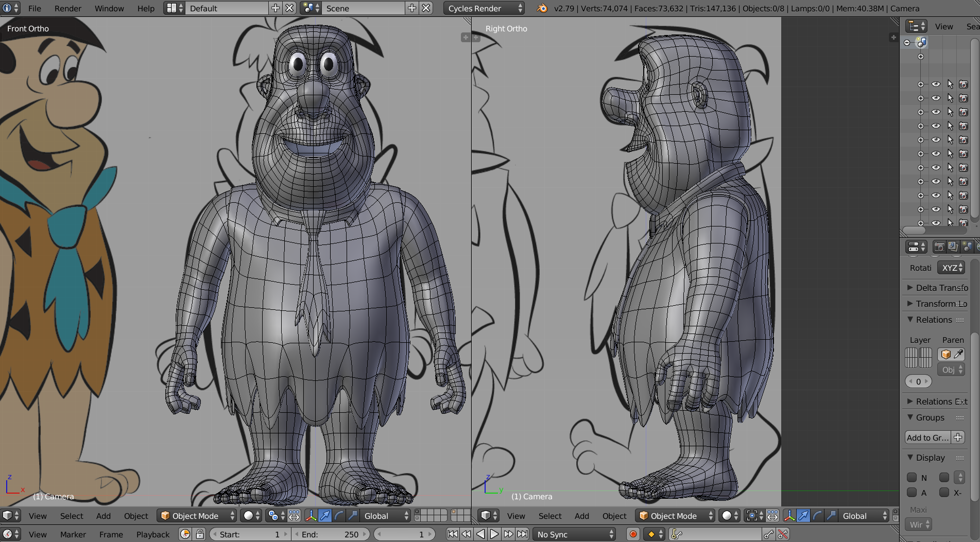Switch to Render Layers properties tab
This screenshot has width=980, height=542.
953,247
